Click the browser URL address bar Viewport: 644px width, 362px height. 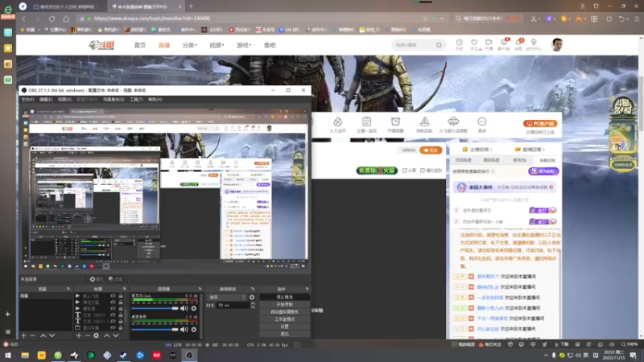coord(254,19)
